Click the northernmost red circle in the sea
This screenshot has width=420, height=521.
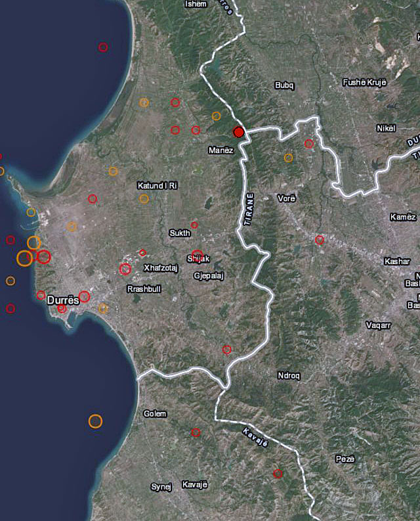pos(103,47)
